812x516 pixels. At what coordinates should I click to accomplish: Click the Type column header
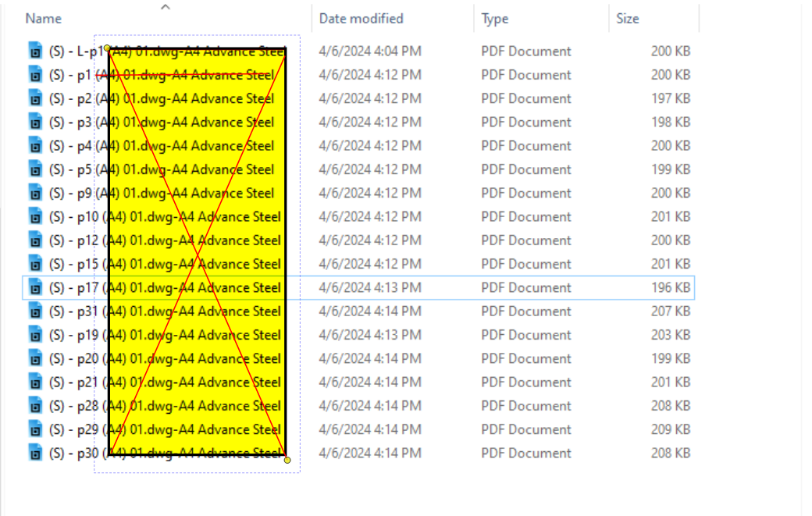click(x=495, y=18)
